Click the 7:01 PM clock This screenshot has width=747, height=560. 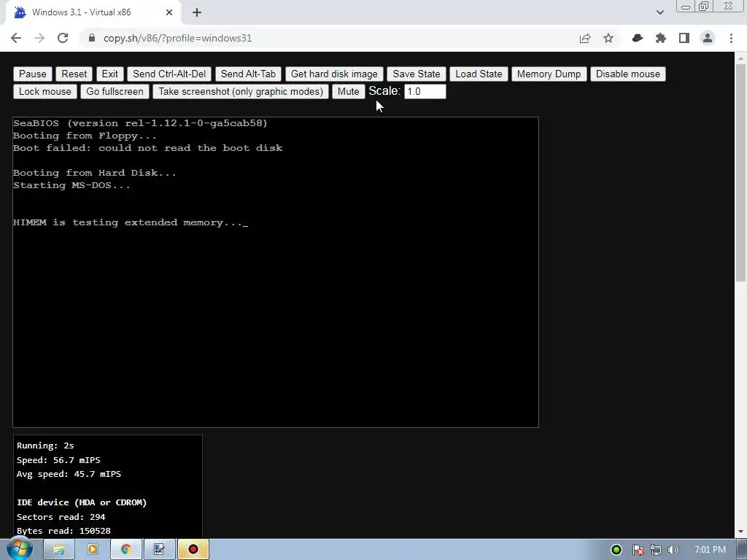[710, 550]
